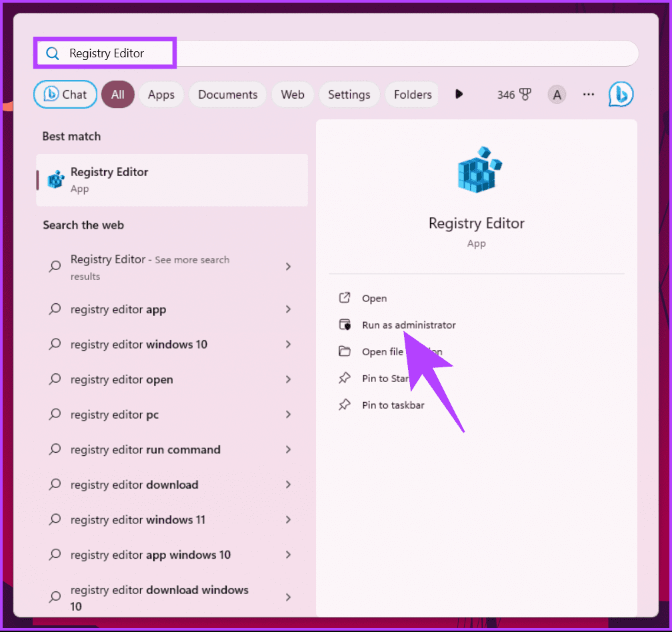
Task: Select the 'registry editor windows 10' suggestion
Action: [x=172, y=345]
